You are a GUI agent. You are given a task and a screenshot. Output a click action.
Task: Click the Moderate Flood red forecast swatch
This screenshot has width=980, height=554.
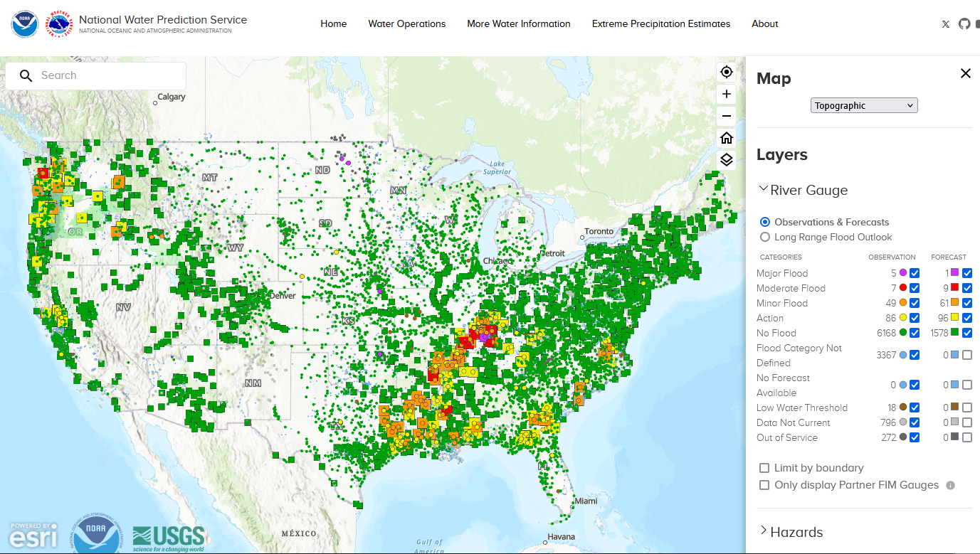pyautogui.click(x=954, y=288)
